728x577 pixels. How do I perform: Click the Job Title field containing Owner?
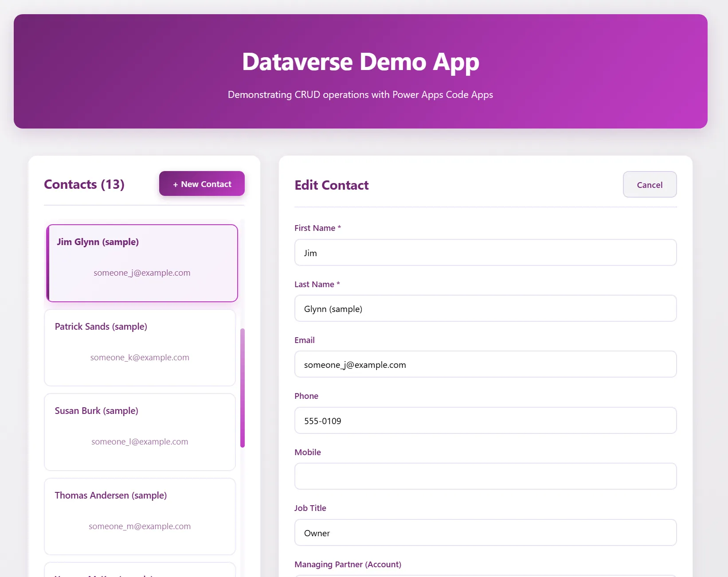pyautogui.click(x=485, y=533)
